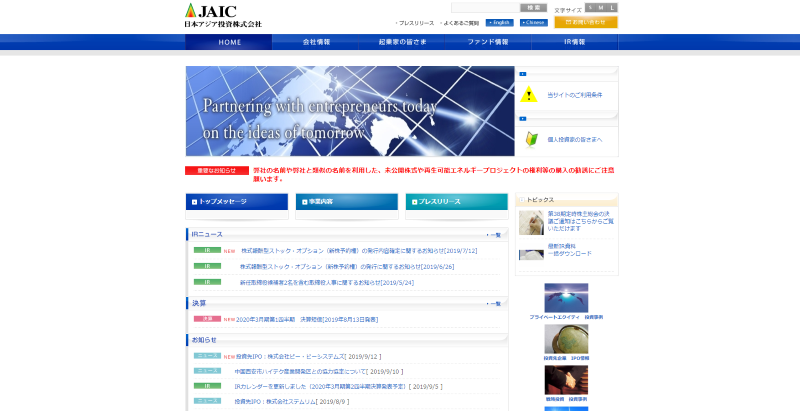
Task: Open the IR news item dated 2019/7/12
Action: pyautogui.click(x=359, y=251)
